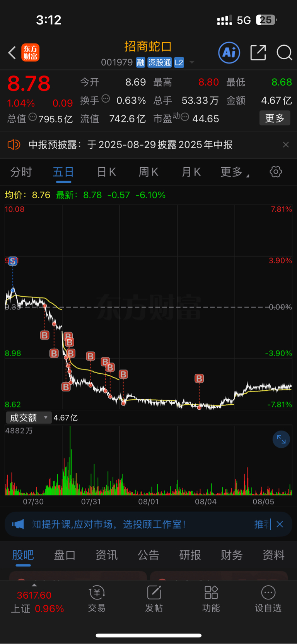
Task: Expand stock title dropdown arrow
Action: 191,62
